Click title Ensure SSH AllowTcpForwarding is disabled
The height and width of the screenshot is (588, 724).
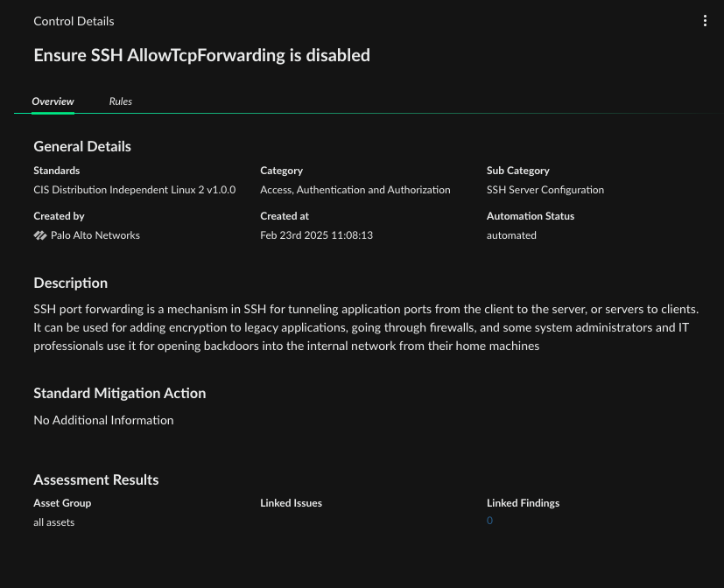click(x=201, y=55)
